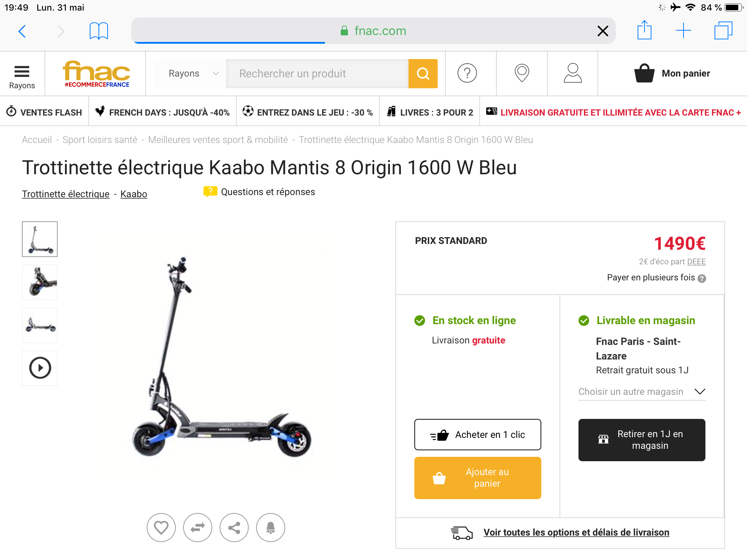Viewport: 747px width, 560px height.
Task: Open Voir toutes les options de livraison link
Action: click(x=576, y=532)
